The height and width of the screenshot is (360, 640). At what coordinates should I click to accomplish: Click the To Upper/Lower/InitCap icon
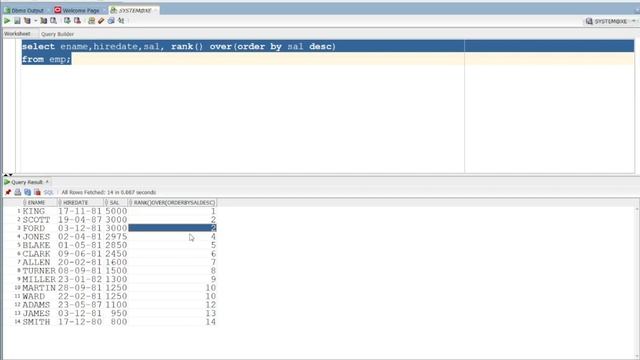click(x=121, y=21)
